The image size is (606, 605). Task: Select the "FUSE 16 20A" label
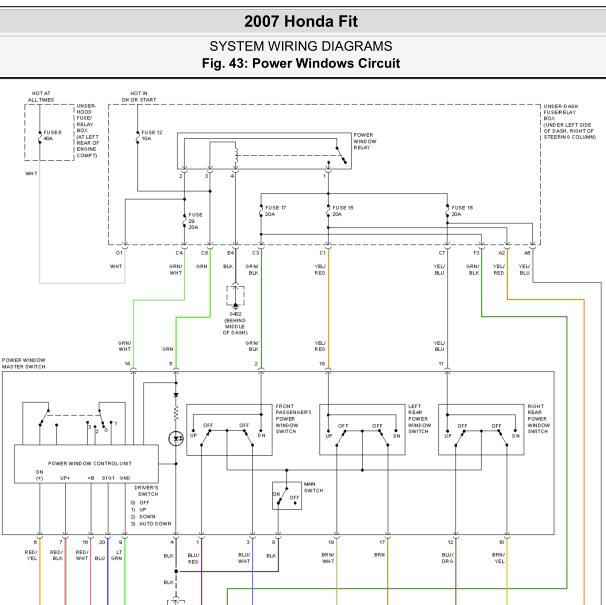pos(462,211)
